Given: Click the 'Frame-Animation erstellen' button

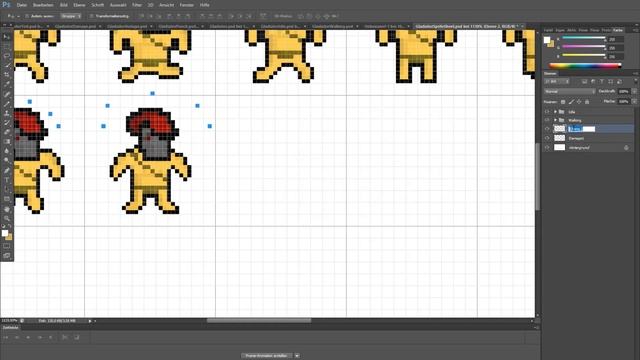Looking at the screenshot, I should click(x=267, y=356).
